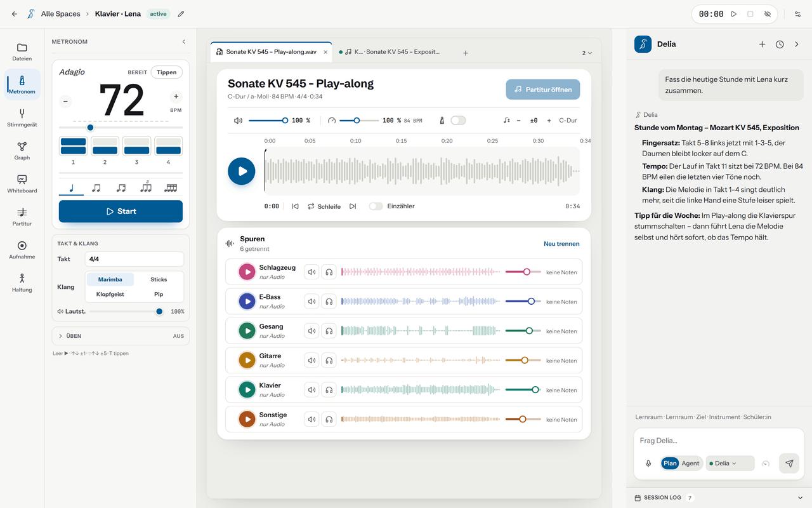Select the Marimba sound
812x508 pixels.
110,279
